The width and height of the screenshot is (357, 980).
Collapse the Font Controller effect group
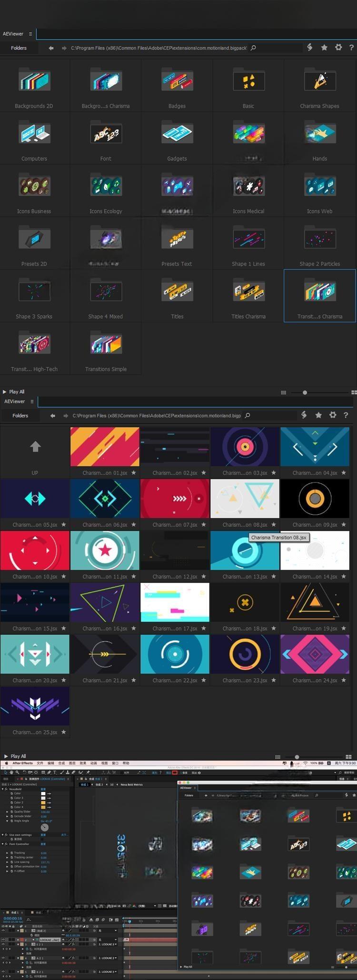(x=2, y=844)
